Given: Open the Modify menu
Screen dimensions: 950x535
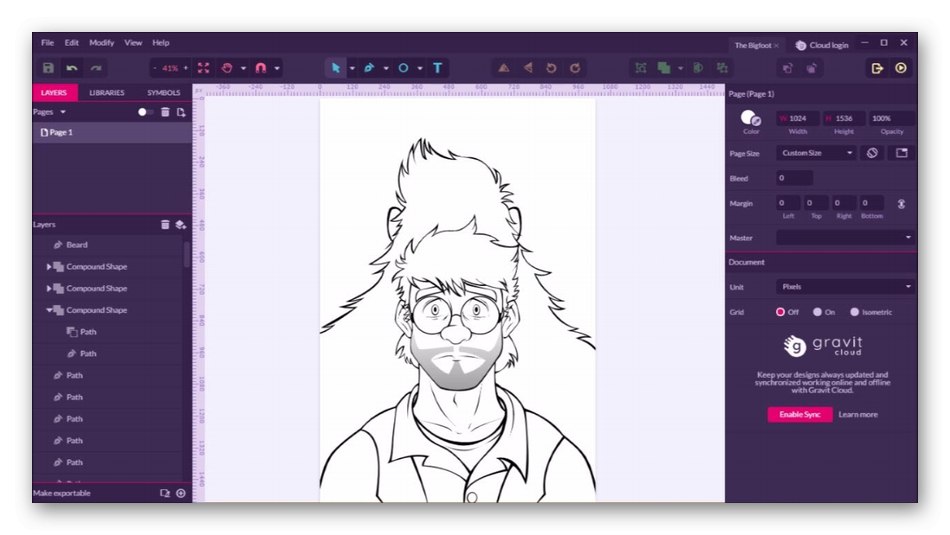Looking at the screenshot, I should tap(101, 43).
